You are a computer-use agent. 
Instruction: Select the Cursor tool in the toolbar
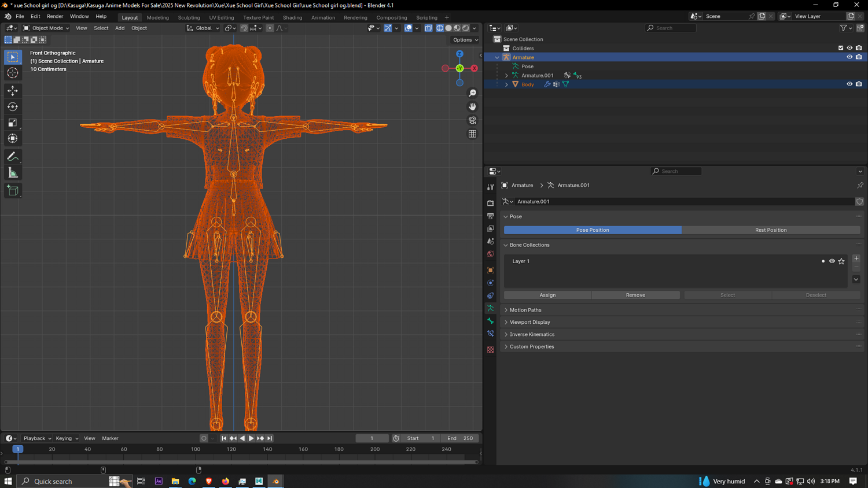point(13,73)
